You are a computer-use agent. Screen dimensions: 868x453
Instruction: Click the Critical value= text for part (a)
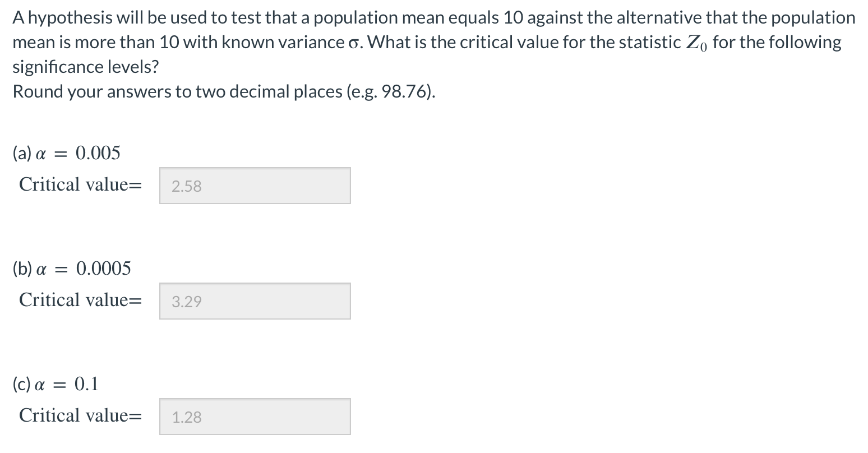80,184
